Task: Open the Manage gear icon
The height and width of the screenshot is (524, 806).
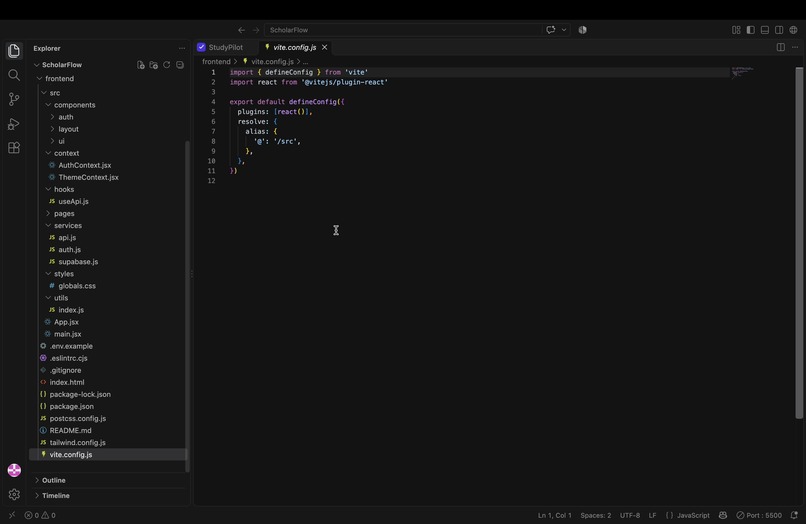Action: (x=14, y=495)
